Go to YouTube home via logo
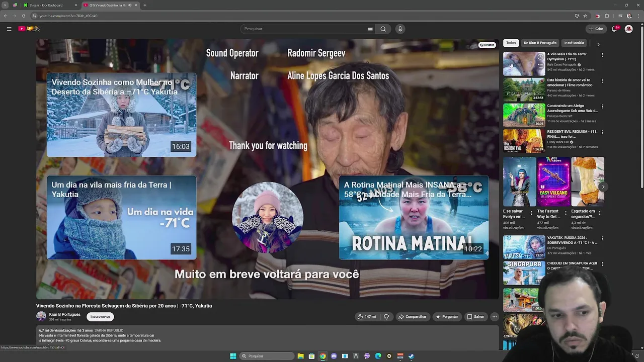The image size is (644, 362). pos(29,29)
